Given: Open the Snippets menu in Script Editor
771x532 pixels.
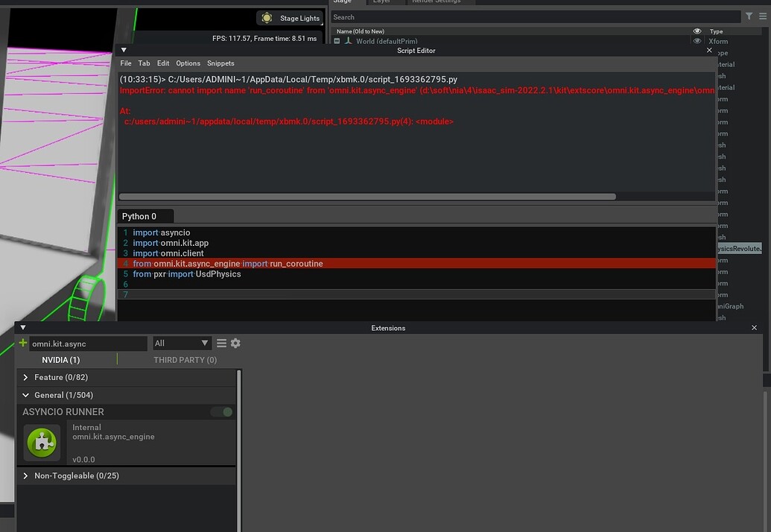Looking at the screenshot, I should (220, 63).
